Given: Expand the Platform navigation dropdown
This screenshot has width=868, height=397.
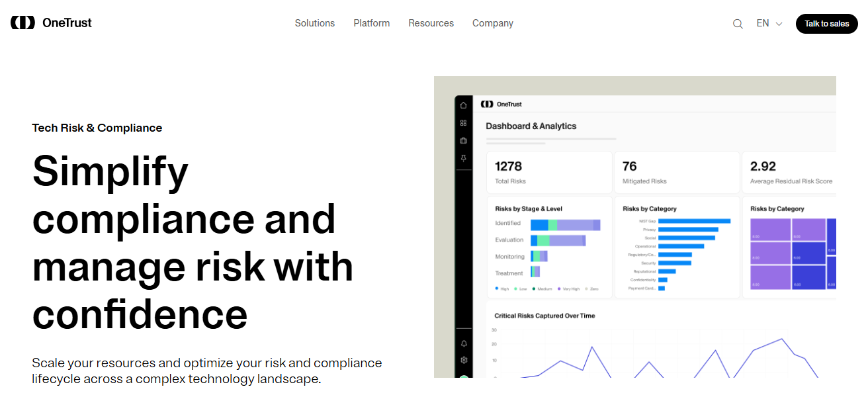Looking at the screenshot, I should pyautogui.click(x=371, y=23).
